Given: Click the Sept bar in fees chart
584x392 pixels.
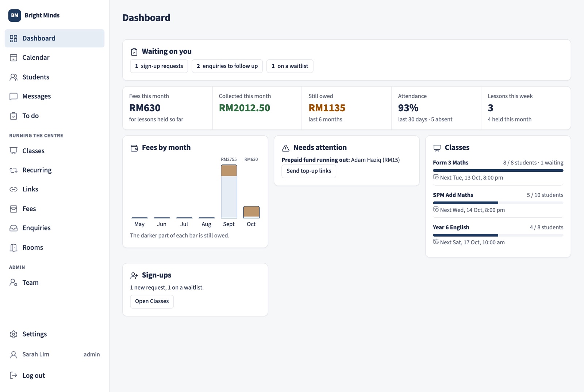Looking at the screenshot, I should coord(229,191).
